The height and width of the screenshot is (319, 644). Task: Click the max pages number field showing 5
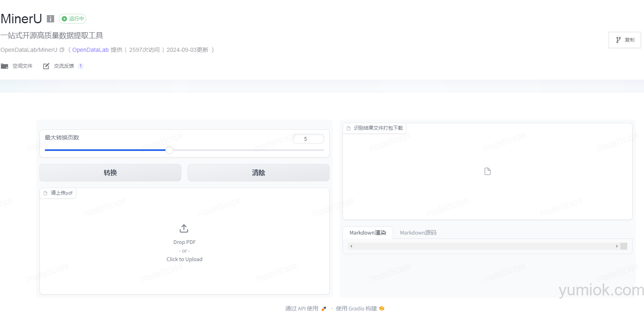308,139
